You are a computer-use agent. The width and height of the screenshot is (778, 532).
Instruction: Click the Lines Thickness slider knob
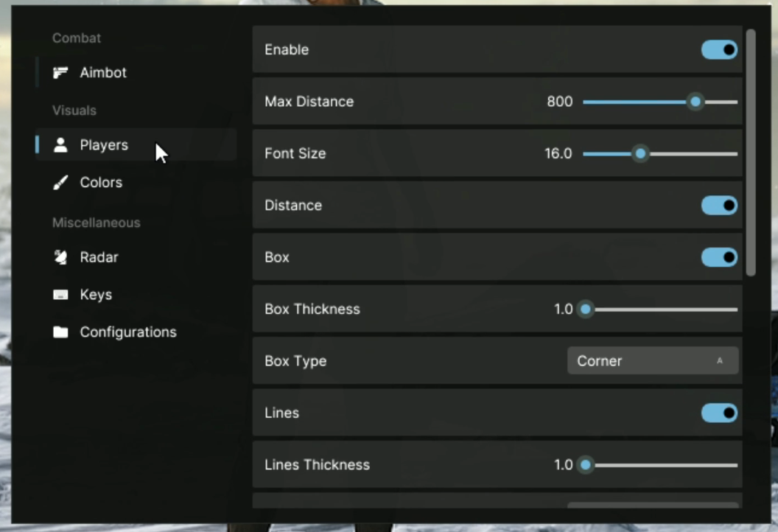(x=586, y=465)
